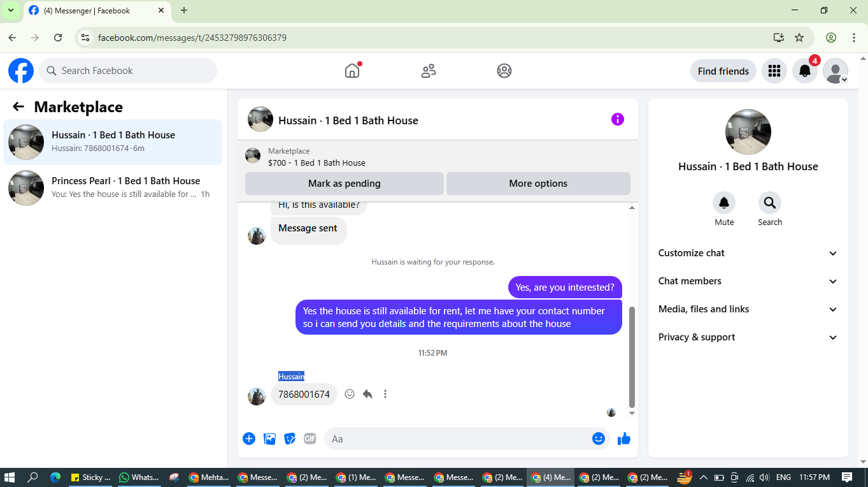Open the Notifications bell
Image resolution: width=868 pixels, height=487 pixels.
(x=805, y=71)
